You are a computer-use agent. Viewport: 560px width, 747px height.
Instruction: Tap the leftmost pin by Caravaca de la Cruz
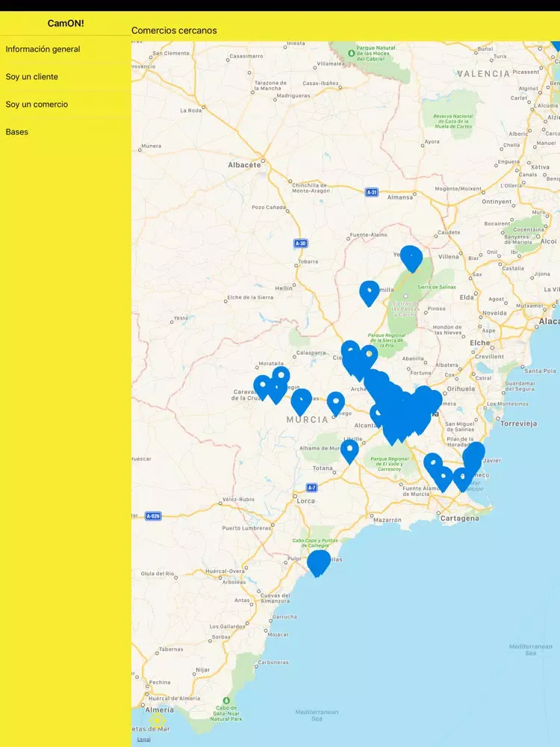tap(262, 387)
